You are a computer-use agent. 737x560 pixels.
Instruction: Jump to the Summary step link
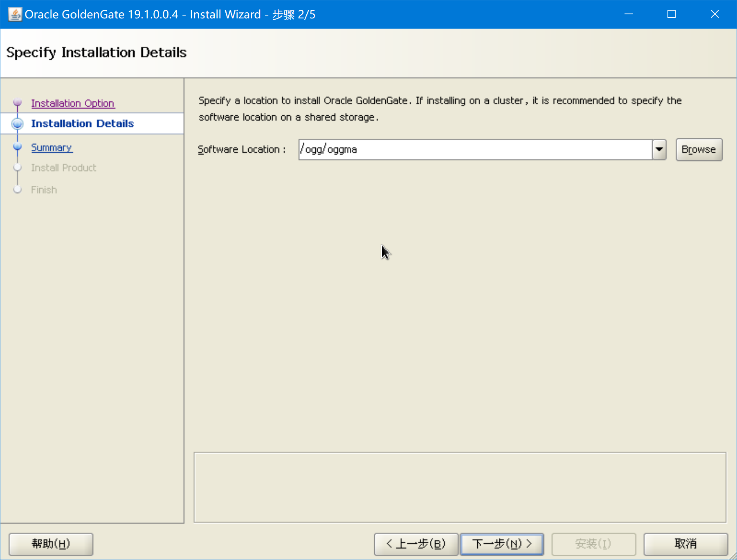(52, 147)
